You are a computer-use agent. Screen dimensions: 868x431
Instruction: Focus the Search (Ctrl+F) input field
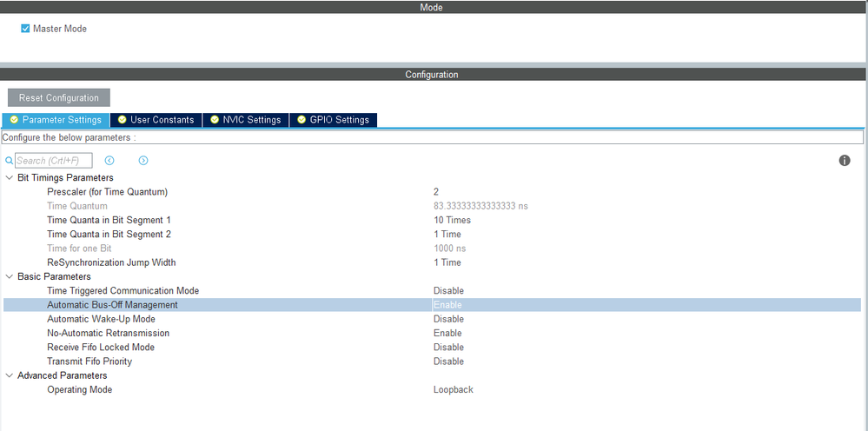[54, 161]
